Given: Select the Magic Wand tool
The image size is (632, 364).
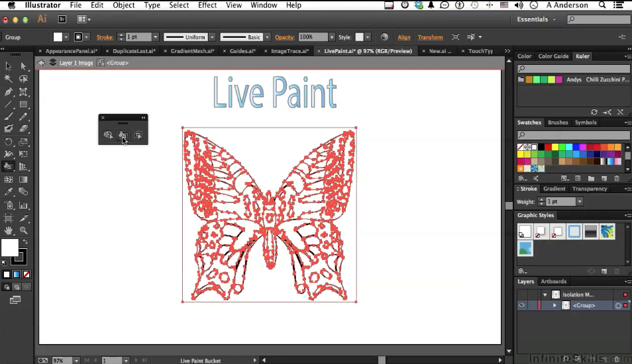Looking at the screenshot, I should (x=9, y=79).
